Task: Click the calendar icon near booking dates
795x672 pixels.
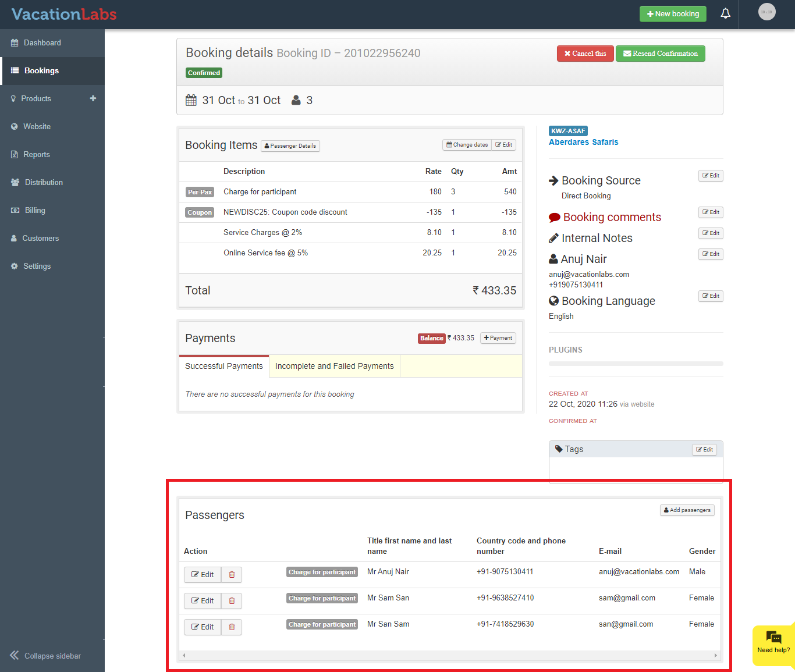Action: click(191, 100)
